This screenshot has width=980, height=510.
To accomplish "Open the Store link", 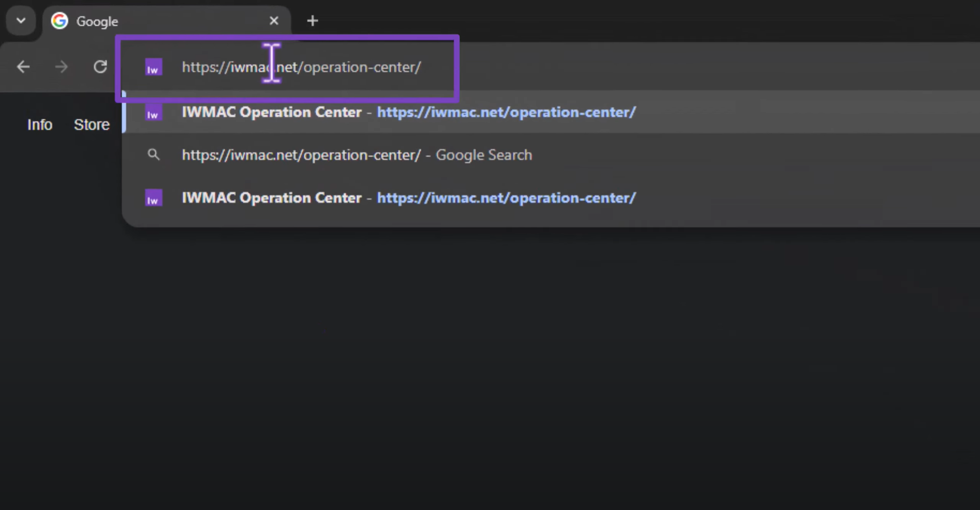I will [92, 125].
